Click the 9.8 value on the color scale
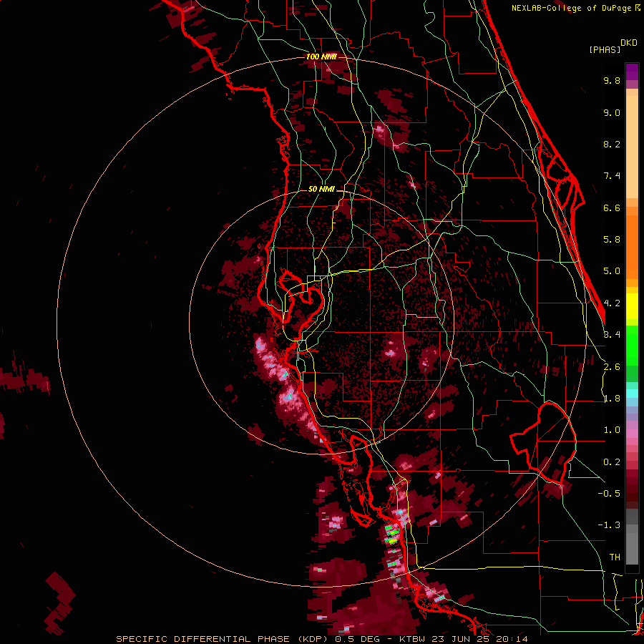 [x=612, y=80]
